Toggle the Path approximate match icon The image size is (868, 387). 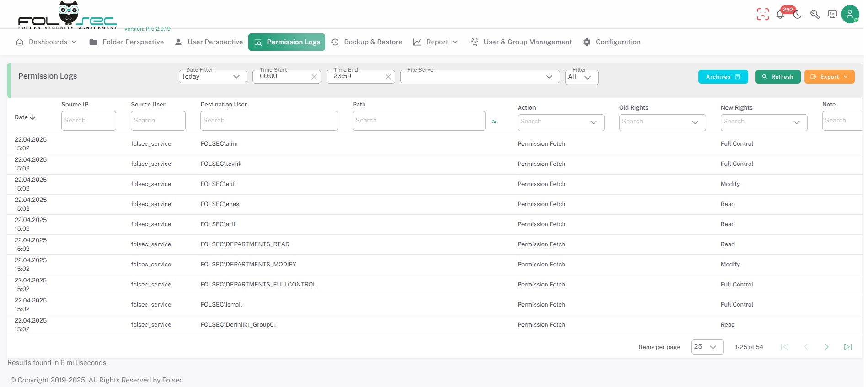coord(494,122)
